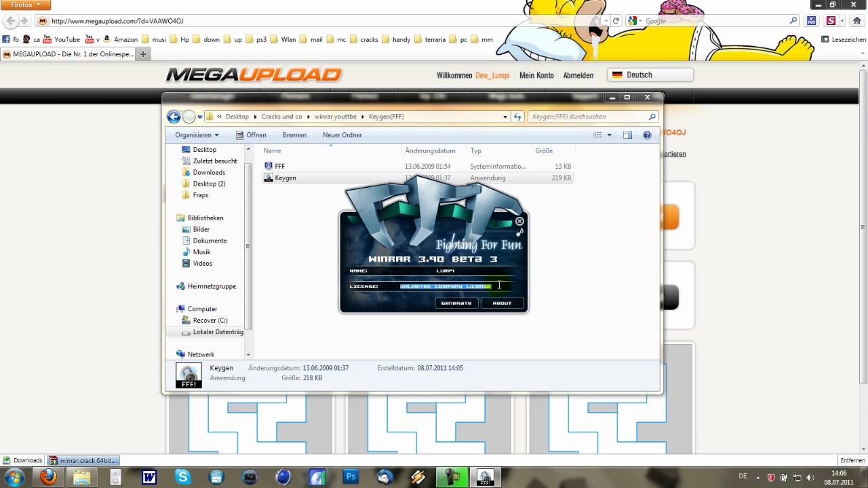This screenshot has width=868, height=488.
Task: Open the terraria bookmark folder
Action: 429,39
